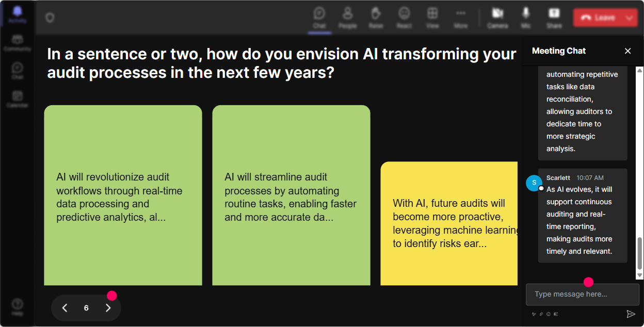644x327 pixels.
Task: Open the Activity bell in the sidebar
Action: [x=17, y=14]
